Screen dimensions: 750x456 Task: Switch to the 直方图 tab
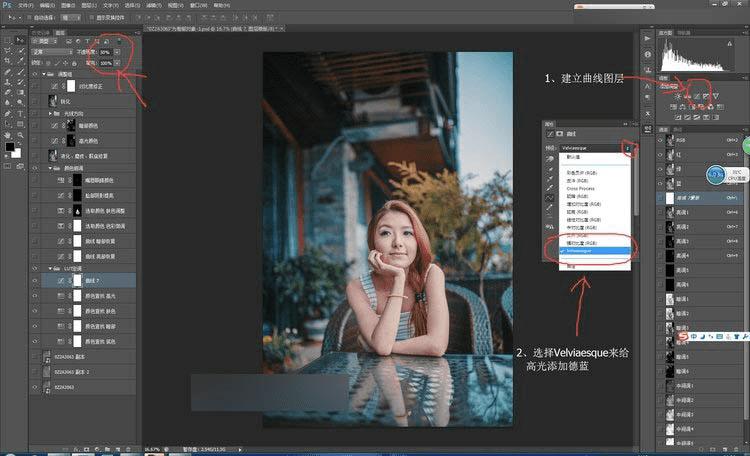[x=666, y=33]
